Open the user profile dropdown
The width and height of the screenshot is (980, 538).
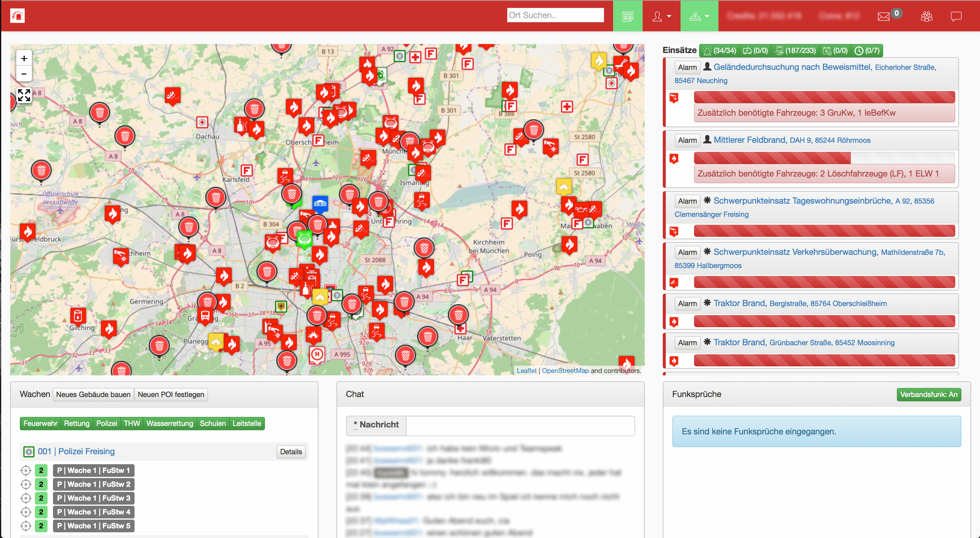(x=661, y=16)
